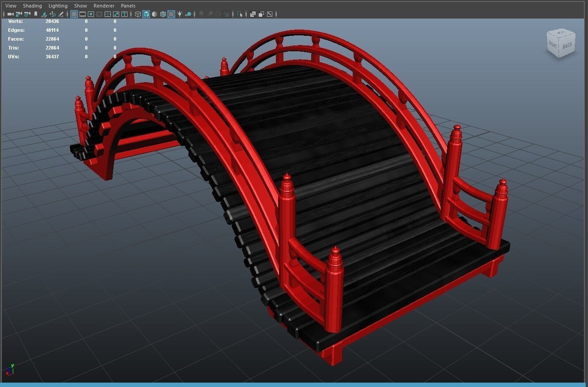Screen dimensions: 588x387
Task: Click the Select Camera icon
Action: 10,14
